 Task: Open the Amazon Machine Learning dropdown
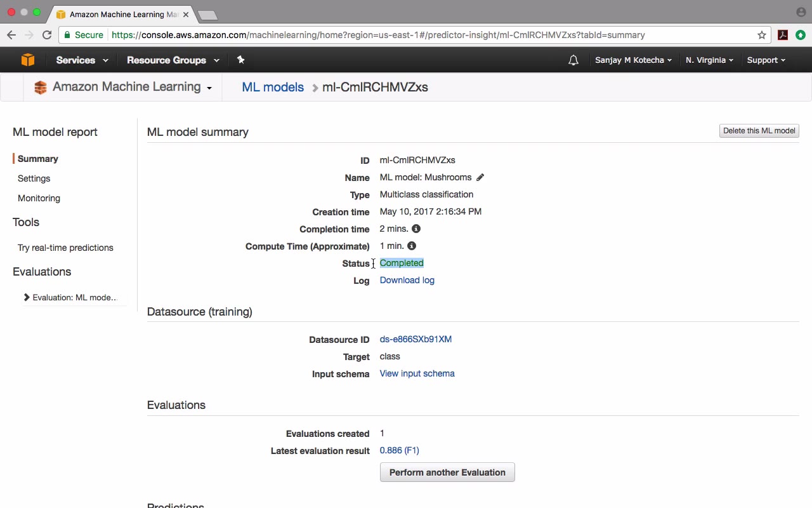[x=209, y=88]
